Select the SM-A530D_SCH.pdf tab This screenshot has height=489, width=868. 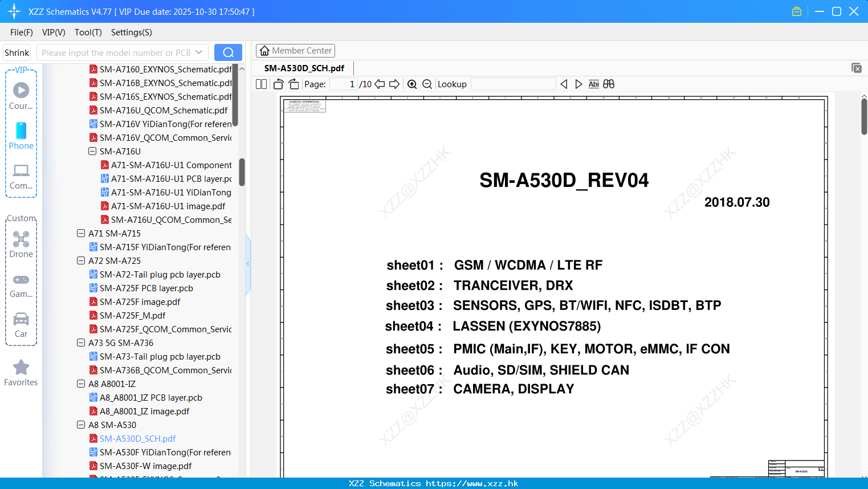[304, 68]
